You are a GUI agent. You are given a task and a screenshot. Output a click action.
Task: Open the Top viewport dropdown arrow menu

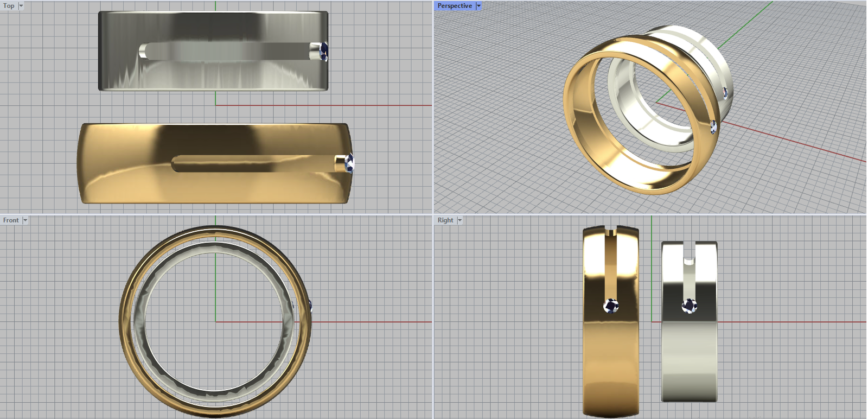coord(21,6)
